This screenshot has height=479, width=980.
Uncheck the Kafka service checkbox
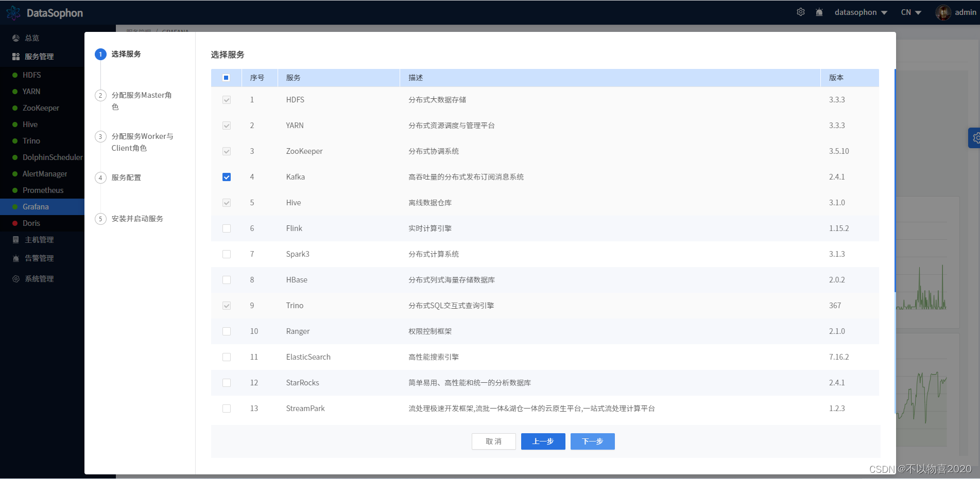(227, 177)
